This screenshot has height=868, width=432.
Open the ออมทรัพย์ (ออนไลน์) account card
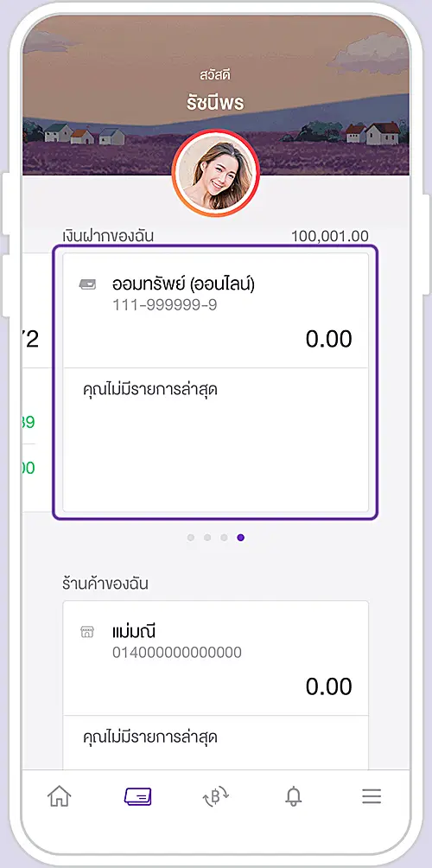point(216,382)
